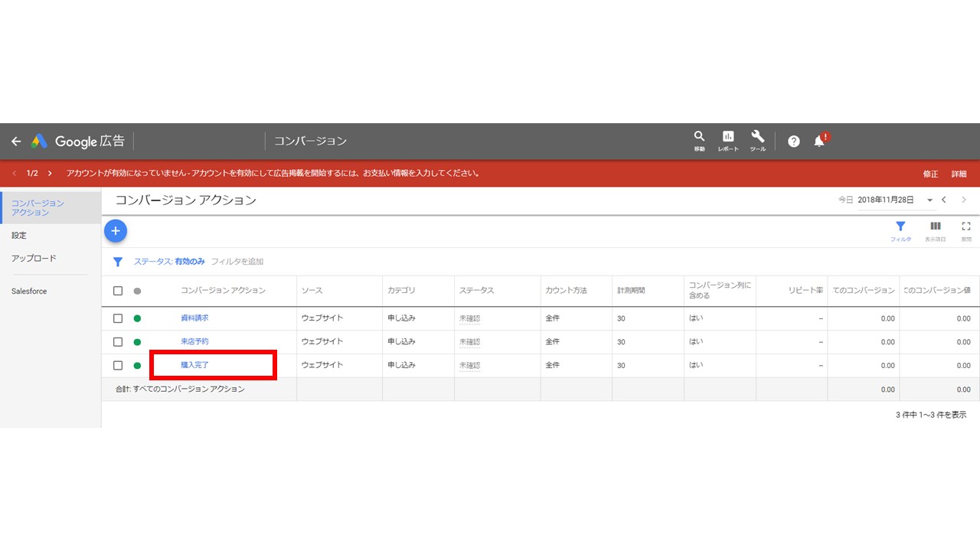This screenshot has width=980, height=551.
Task: Open the date range dropdown arrow
Action: [929, 201]
